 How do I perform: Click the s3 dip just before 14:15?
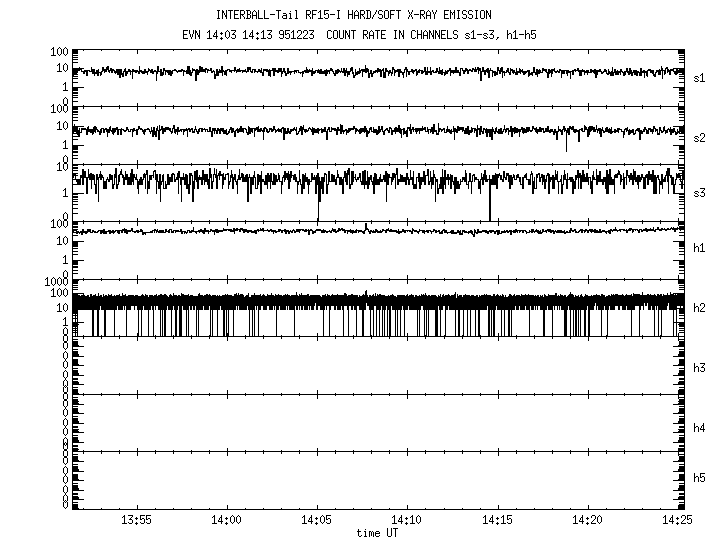491,208
